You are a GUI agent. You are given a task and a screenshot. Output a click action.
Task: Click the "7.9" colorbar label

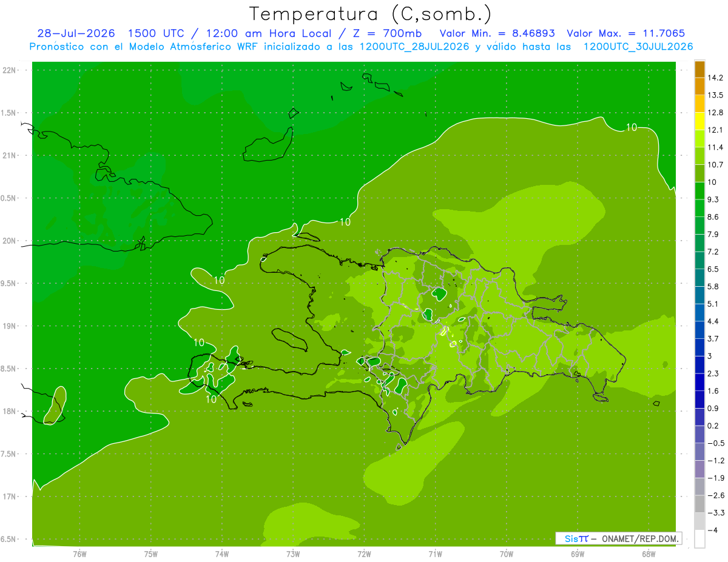pos(714,234)
